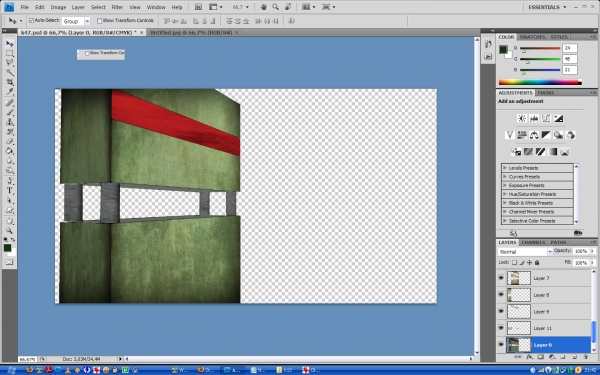Click the red R slider track
The height and width of the screenshot is (375, 600).
click(x=540, y=49)
